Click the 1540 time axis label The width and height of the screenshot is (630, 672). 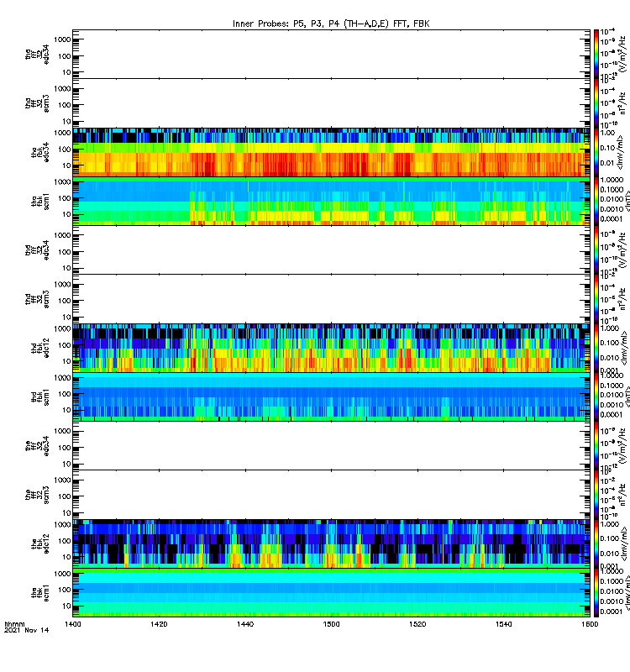[503, 624]
